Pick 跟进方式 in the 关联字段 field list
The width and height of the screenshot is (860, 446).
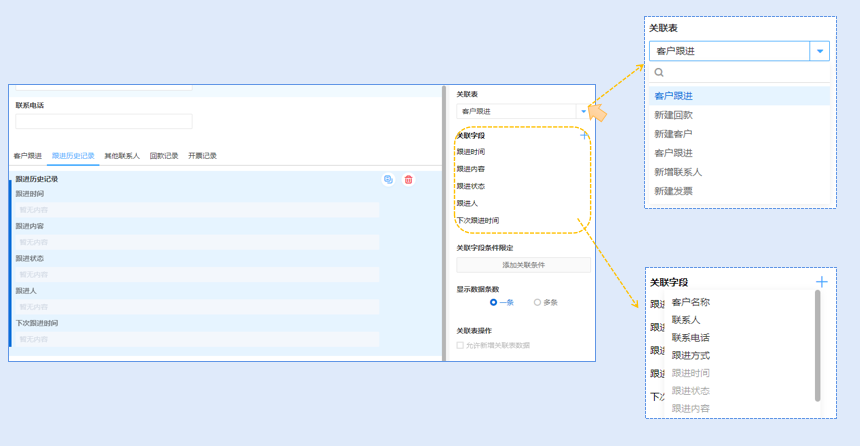[x=691, y=355]
